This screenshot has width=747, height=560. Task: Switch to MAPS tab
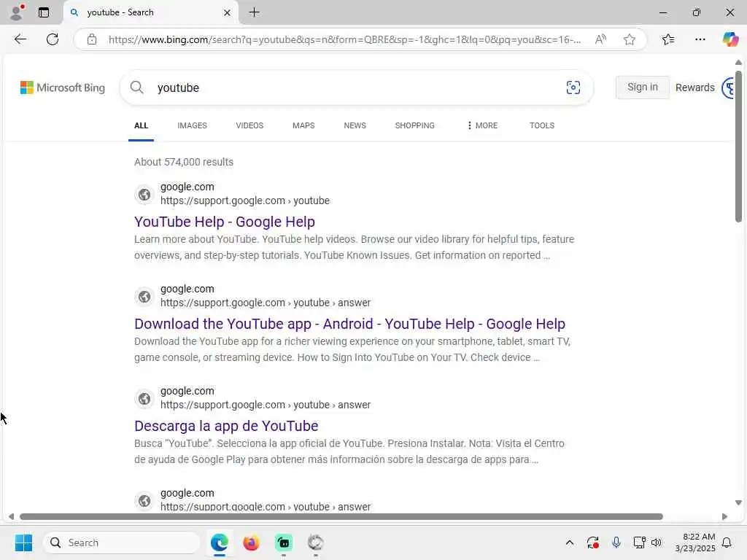[303, 125]
